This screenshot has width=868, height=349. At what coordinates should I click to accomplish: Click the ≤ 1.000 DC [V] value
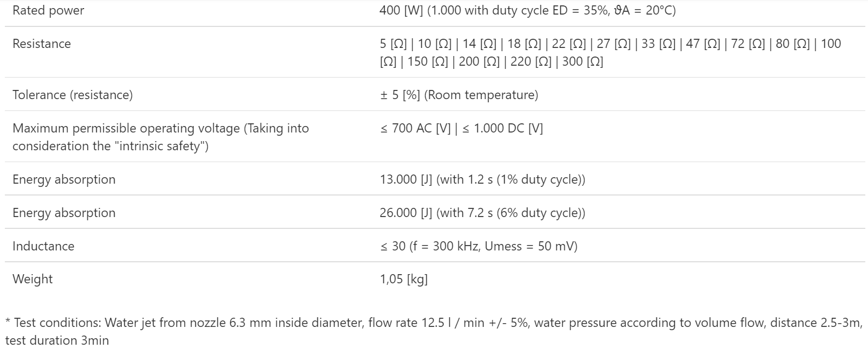[x=503, y=128]
